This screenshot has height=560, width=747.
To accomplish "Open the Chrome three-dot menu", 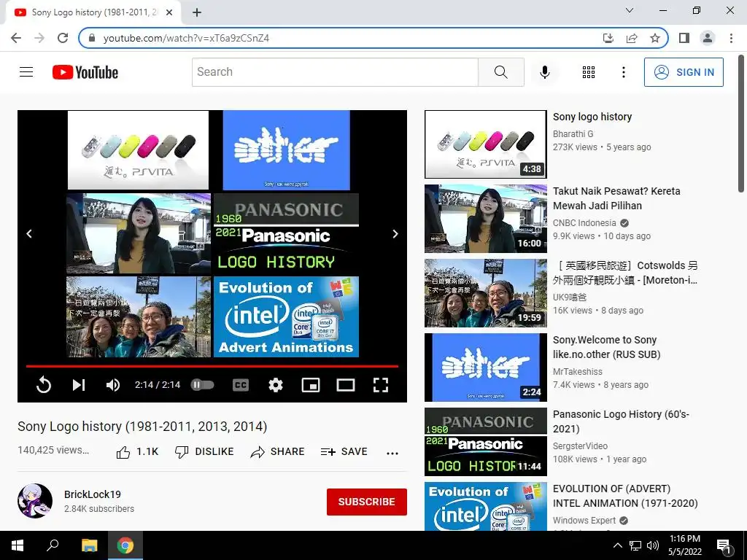I will click(731, 38).
